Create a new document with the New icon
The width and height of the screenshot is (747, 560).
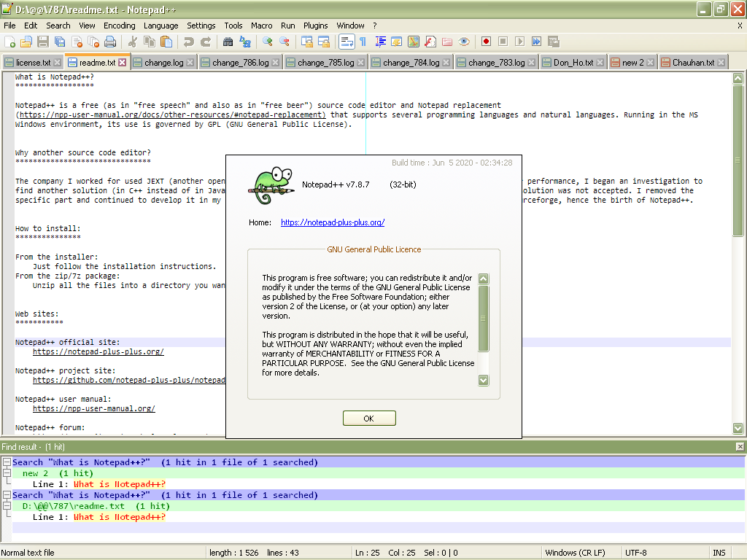pos(10,42)
